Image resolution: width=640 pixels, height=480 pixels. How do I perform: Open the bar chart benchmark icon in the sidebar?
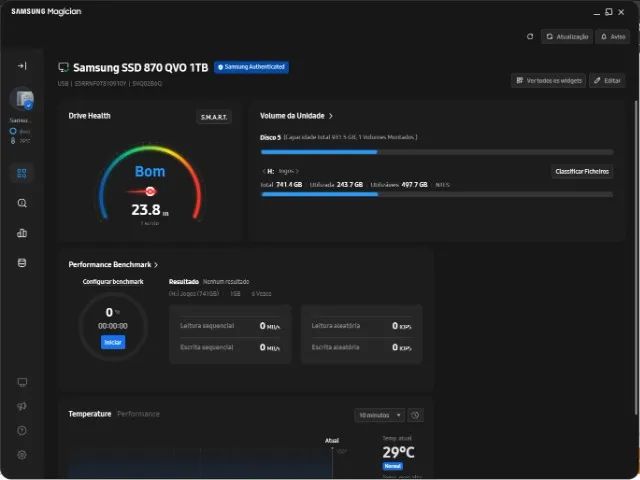click(22, 233)
